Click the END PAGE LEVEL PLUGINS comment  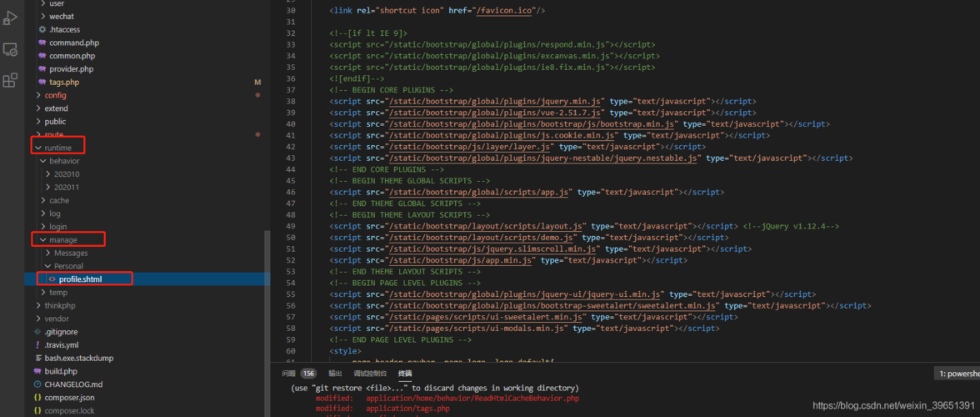coord(401,339)
